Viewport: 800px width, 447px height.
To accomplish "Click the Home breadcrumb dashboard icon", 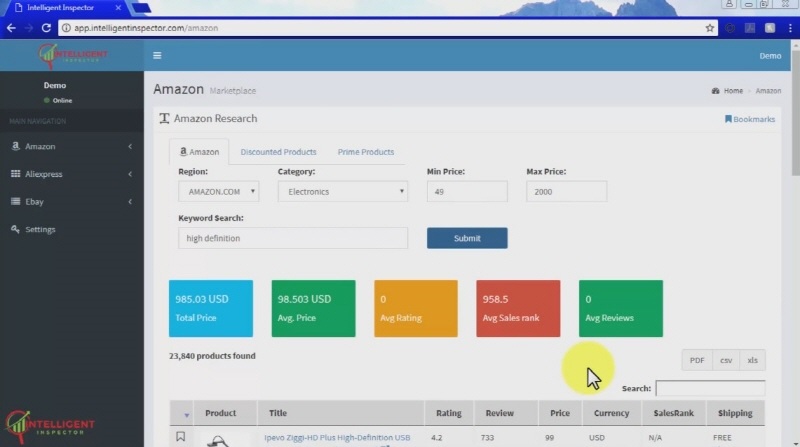I will [715, 91].
